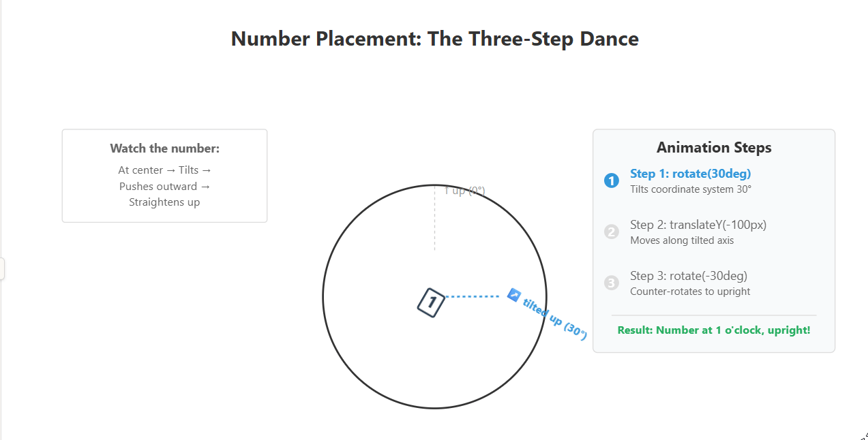
Task: Click the gray step 2 number badge
Action: click(x=611, y=232)
